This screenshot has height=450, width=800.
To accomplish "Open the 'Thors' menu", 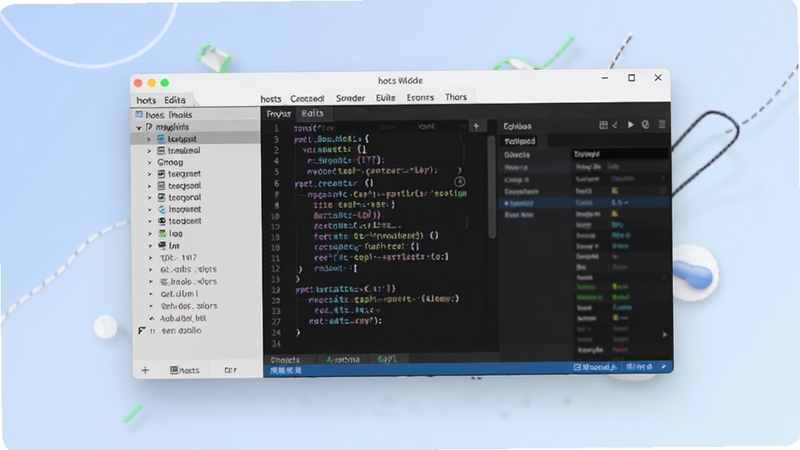I will 456,97.
